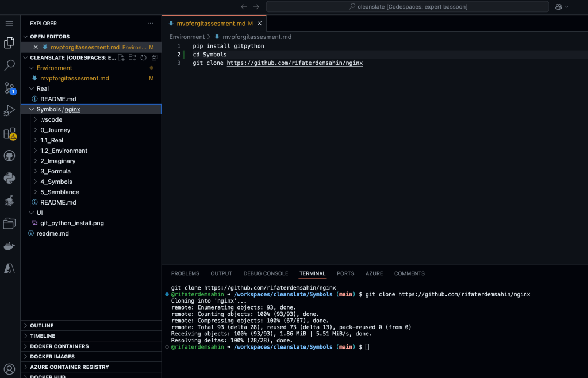Refresh the explorer tree
Viewport: 588px width, 378px height.
coord(143,57)
